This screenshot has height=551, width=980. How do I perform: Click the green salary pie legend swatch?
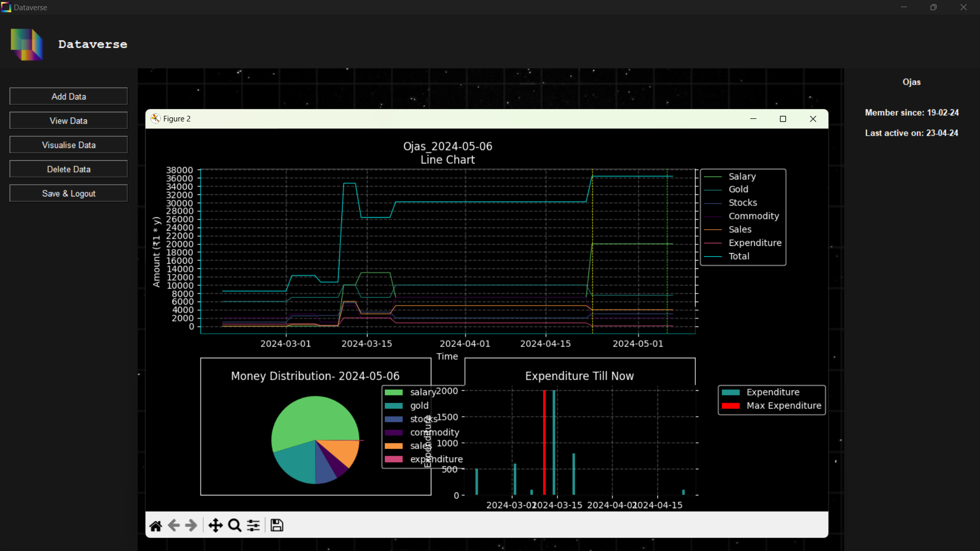[394, 392]
